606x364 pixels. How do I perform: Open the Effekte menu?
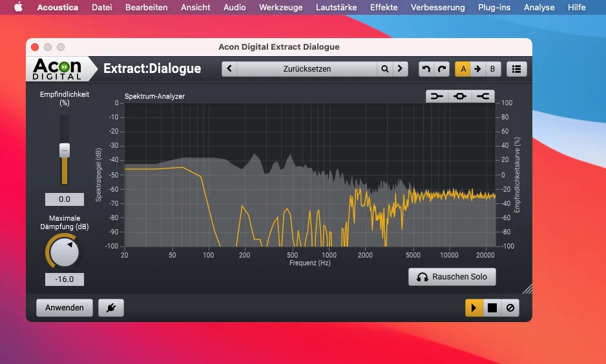(x=384, y=7)
